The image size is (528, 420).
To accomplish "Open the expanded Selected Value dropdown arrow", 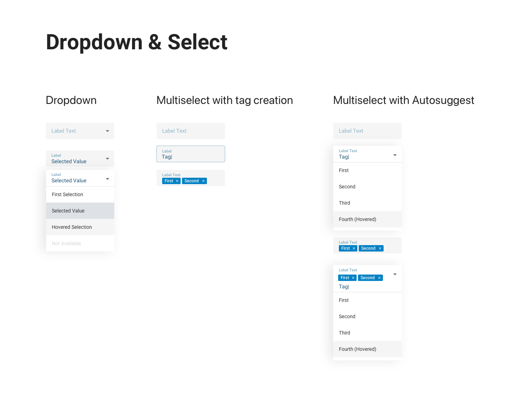I will (107, 178).
